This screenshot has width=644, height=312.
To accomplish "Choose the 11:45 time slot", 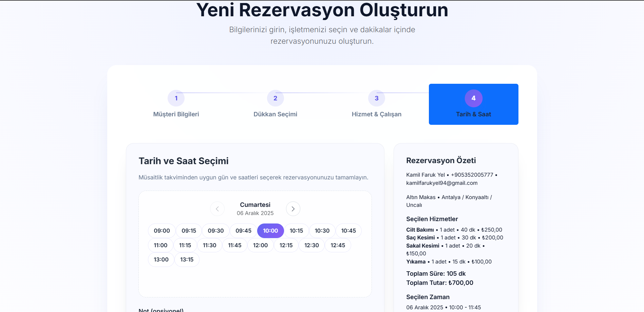I will (x=235, y=245).
